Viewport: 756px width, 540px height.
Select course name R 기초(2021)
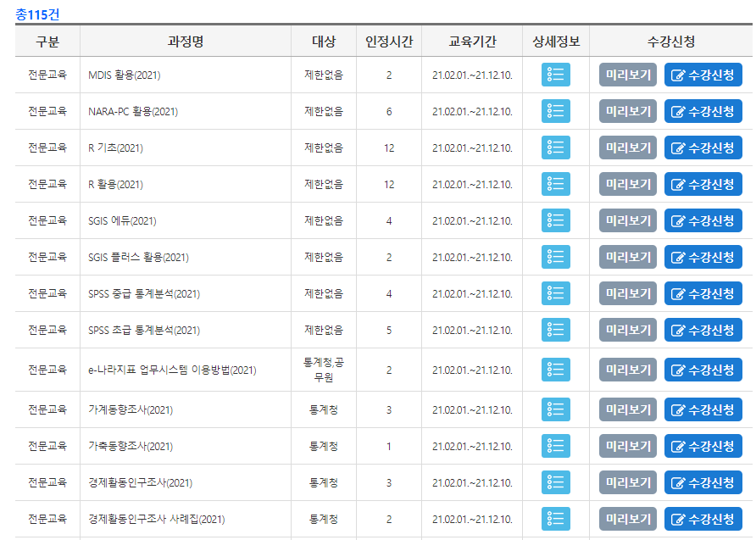(116, 148)
